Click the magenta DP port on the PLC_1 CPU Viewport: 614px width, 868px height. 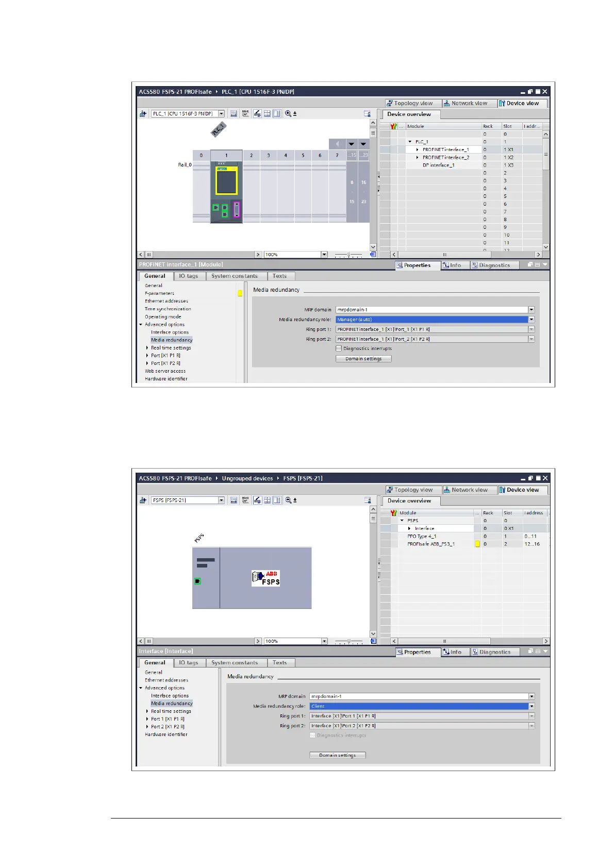pos(237,209)
